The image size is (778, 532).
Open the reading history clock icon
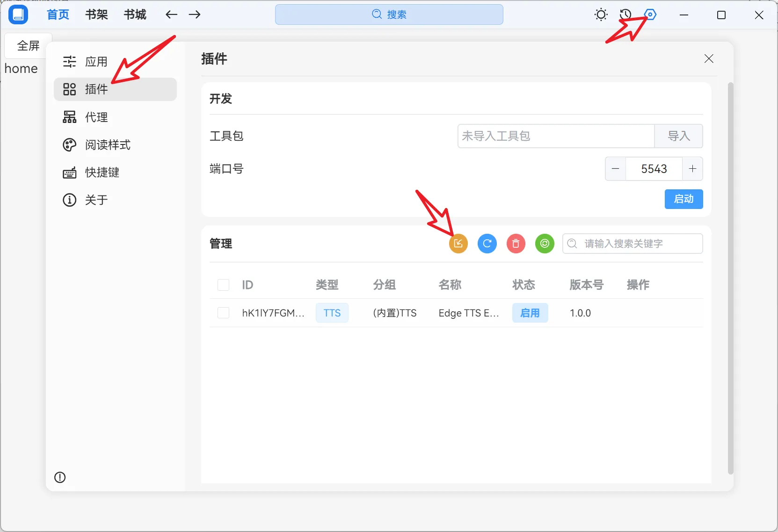click(625, 14)
